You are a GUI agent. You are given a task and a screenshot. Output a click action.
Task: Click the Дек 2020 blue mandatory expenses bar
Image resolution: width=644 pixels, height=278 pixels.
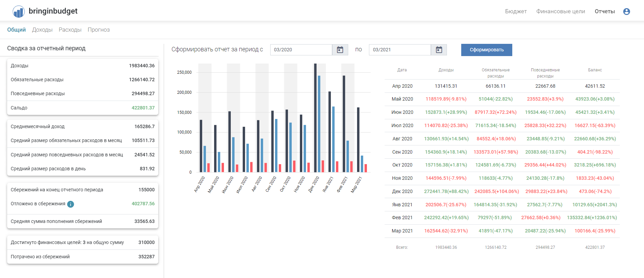319,124
